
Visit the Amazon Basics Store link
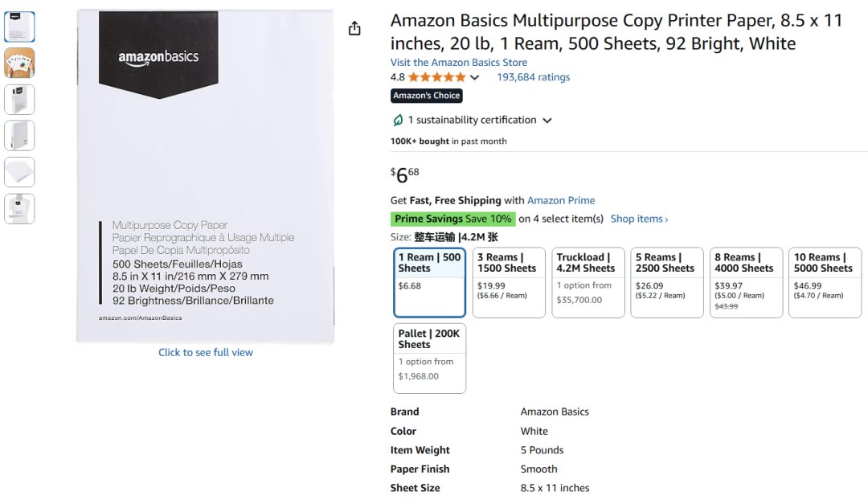tap(458, 63)
